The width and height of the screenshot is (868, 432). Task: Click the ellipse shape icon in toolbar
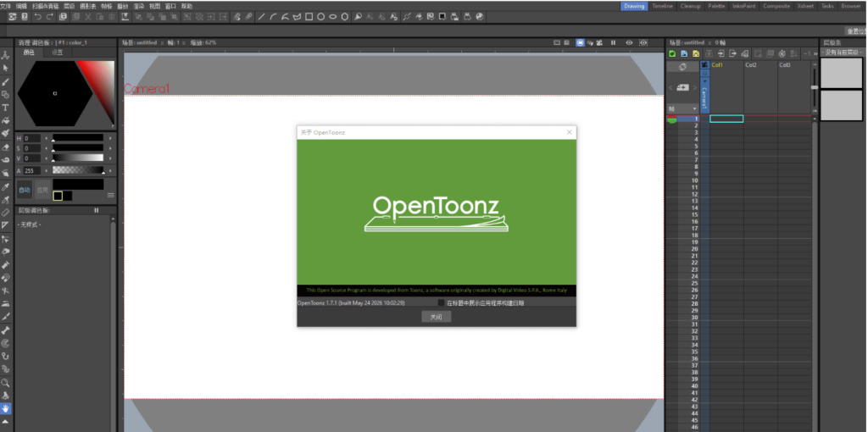pyautogui.click(x=332, y=17)
